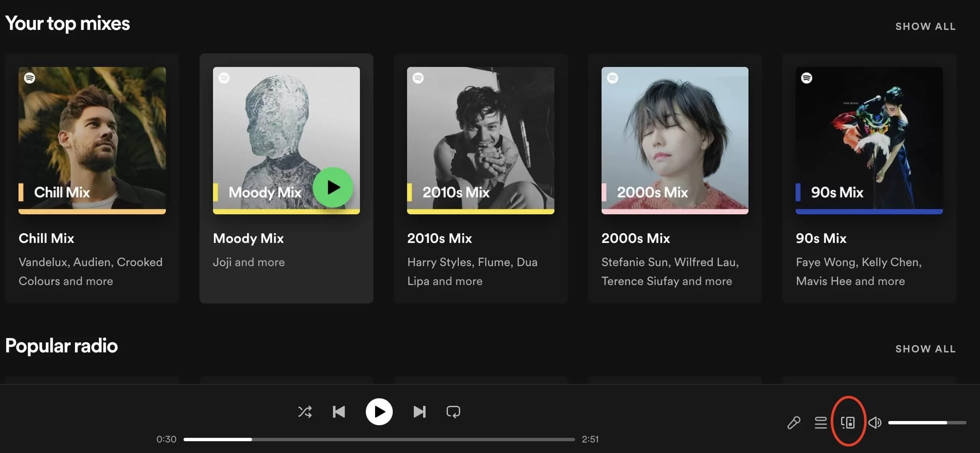Open the play queue panel
980x453 pixels.
point(820,423)
